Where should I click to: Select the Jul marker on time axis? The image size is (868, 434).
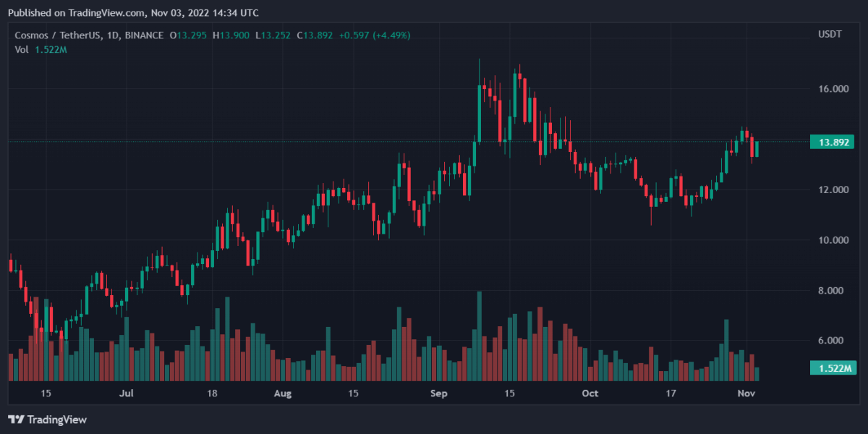click(x=127, y=393)
